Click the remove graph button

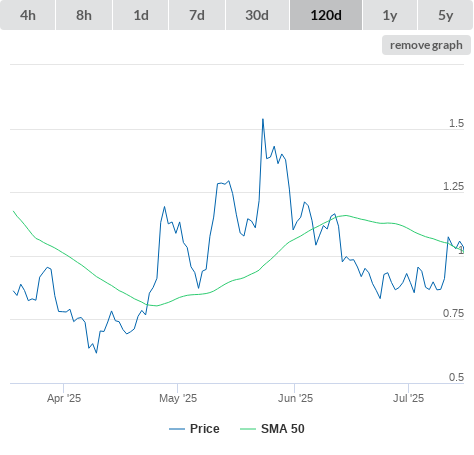426,45
